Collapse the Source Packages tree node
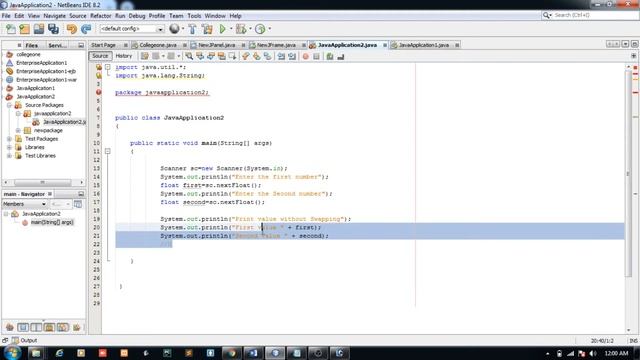 coord(9,105)
